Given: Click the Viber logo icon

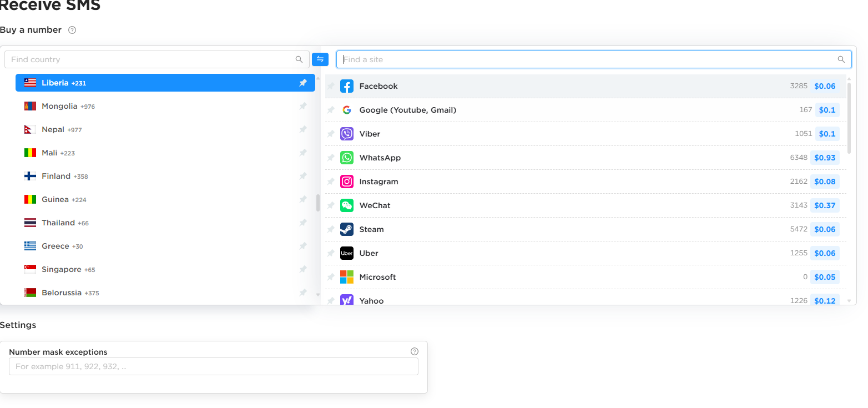Looking at the screenshot, I should 347,134.
